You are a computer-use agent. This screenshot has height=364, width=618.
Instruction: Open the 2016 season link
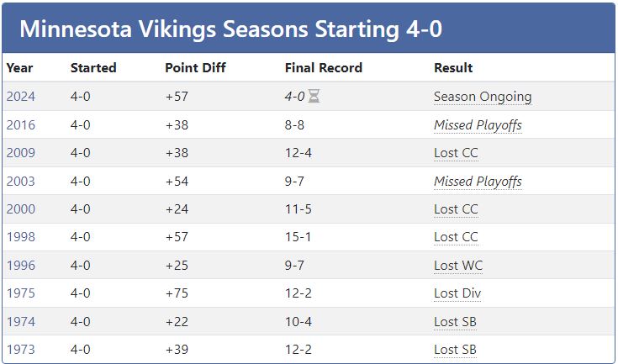click(x=21, y=124)
